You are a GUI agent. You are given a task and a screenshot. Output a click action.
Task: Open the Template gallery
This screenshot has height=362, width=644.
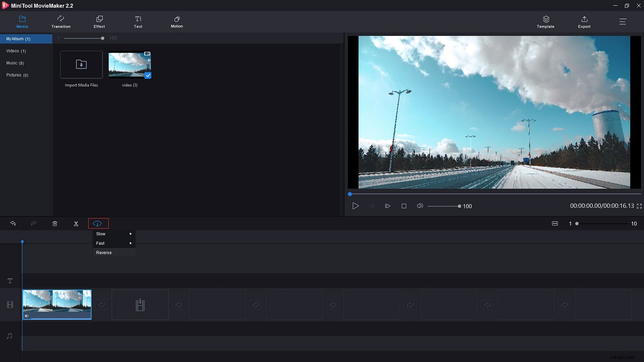(x=545, y=22)
